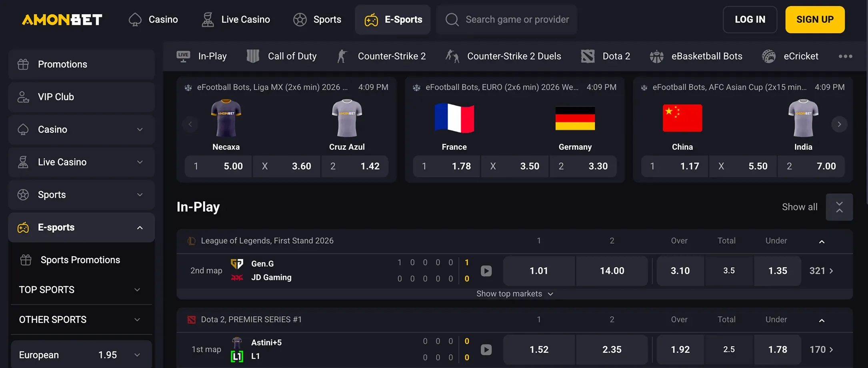This screenshot has width=868, height=368.
Task: Click the AMONBET logo
Action: tap(62, 20)
